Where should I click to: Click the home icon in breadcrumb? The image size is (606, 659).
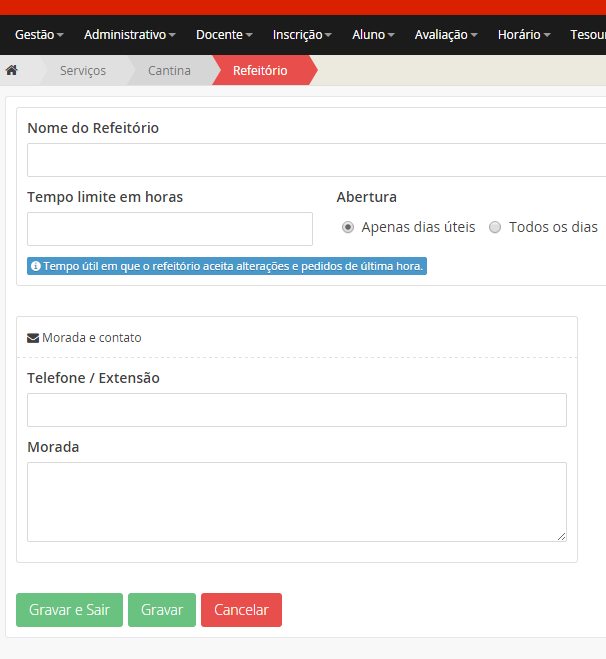[x=12, y=70]
